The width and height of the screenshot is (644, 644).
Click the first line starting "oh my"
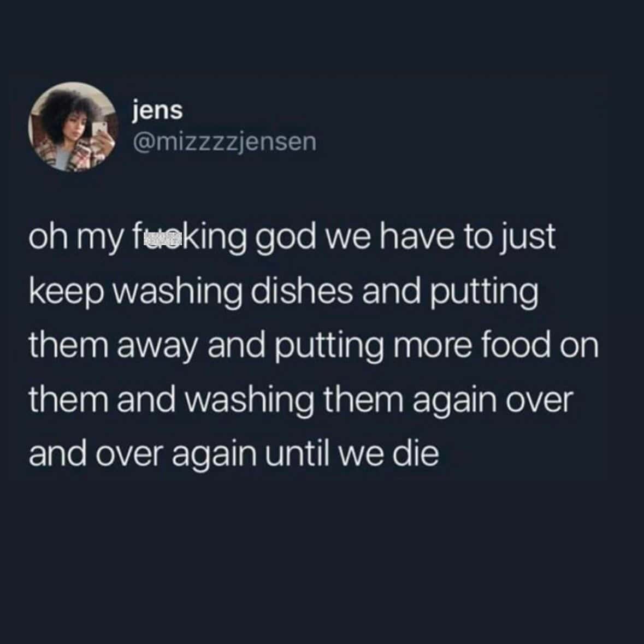tap(292, 238)
